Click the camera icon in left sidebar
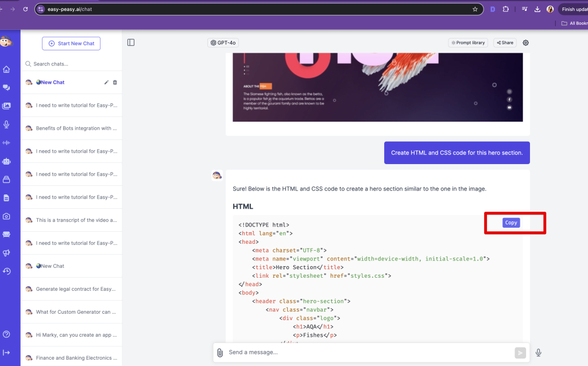This screenshot has height=366, width=588. tap(6, 216)
